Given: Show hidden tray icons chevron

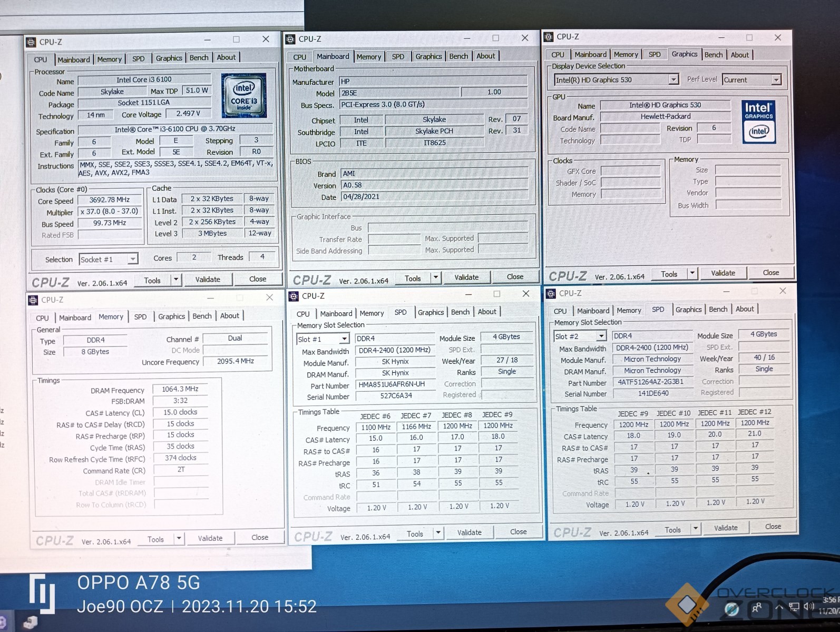Looking at the screenshot, I should (x=779, y=607).
